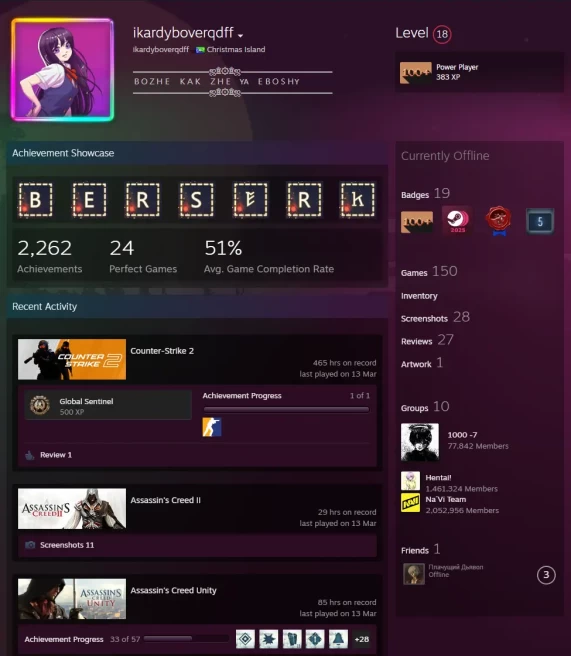Screen dimensions: 571x656
Task: Click the third Unity achievement icon
Action: [292, 639]
